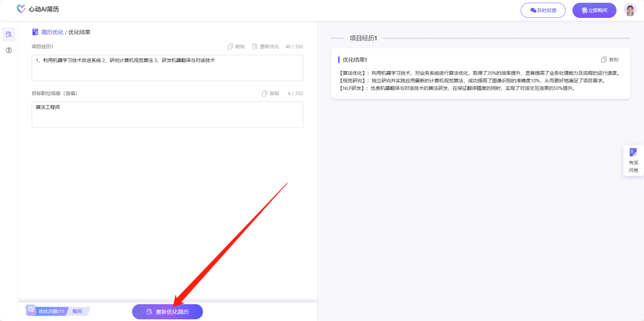Click the user avatar at top right
This screenshot has width=644, height=321.
(x=630, y=10)
